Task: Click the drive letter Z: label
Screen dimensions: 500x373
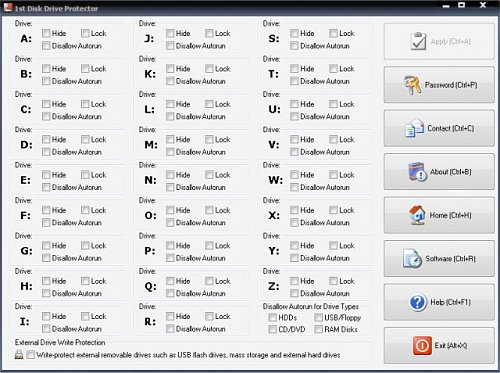Action: click(x=274, y=286)
